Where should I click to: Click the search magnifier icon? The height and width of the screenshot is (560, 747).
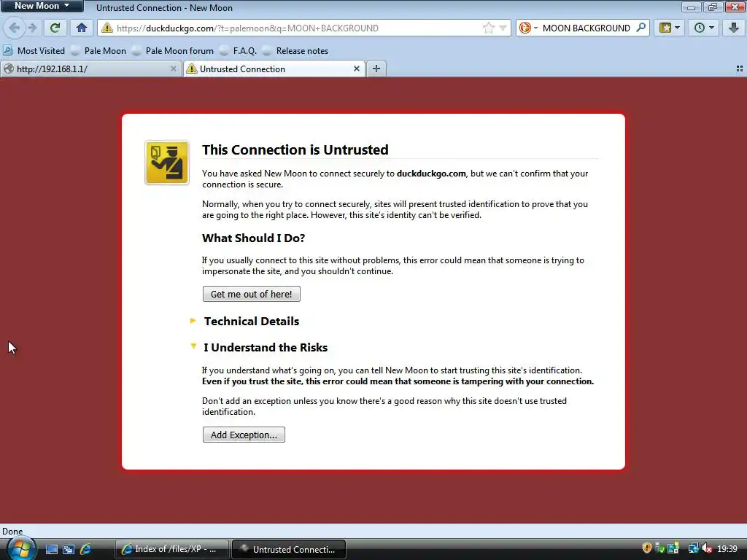[x=641, y=28]
